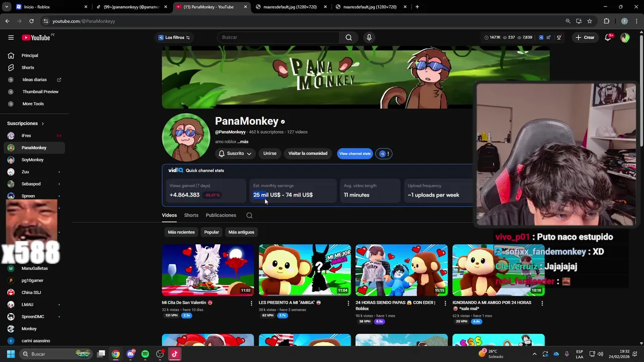Open options for Mi Cita De San Valentin video
The width and height of the screenshot is (644, 362).
(x=252, y=303)
